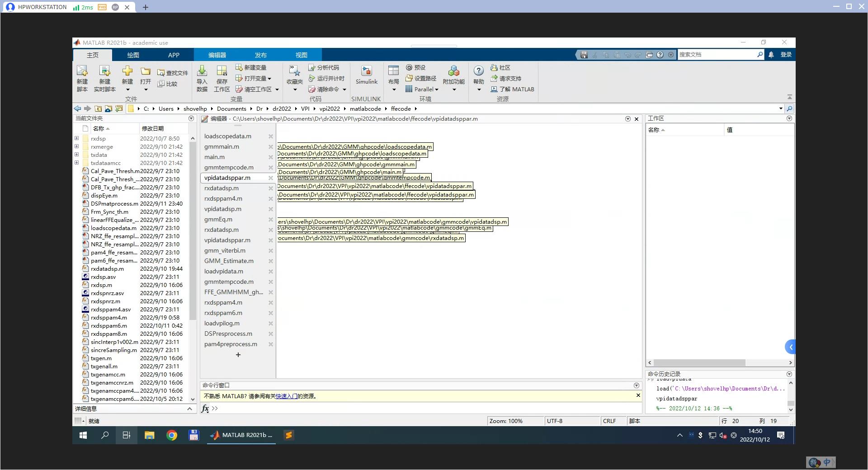
Task: Expand the txdata folder tree node
Action: click(76, 155)
